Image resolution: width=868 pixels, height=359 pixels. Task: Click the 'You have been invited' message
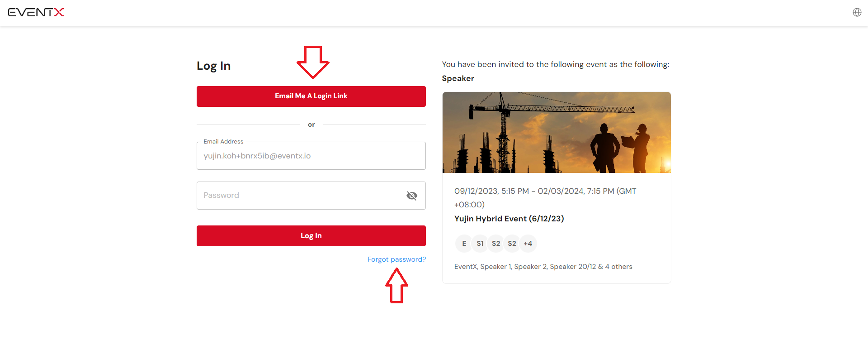[x=556, y=64]
